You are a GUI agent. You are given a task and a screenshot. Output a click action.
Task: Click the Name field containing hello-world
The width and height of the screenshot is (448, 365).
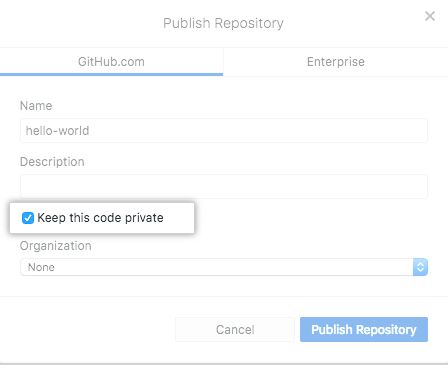[x=224, y=130]
